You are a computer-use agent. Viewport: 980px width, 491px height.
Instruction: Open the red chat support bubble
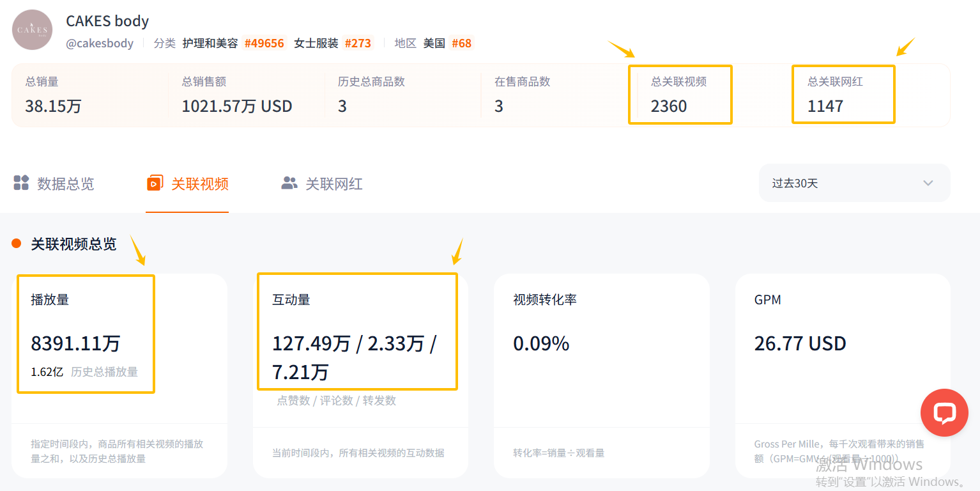pyautogui.click(x=944, y=412)
